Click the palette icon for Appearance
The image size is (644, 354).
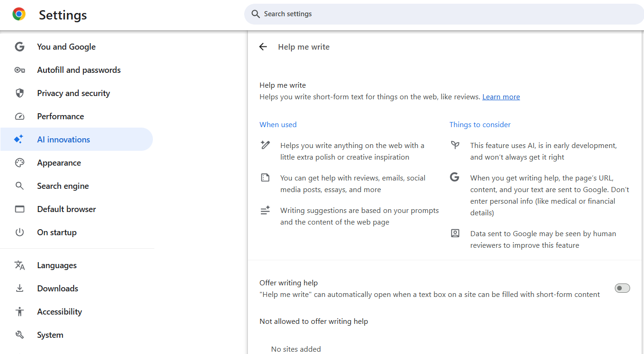pos(19,163)
